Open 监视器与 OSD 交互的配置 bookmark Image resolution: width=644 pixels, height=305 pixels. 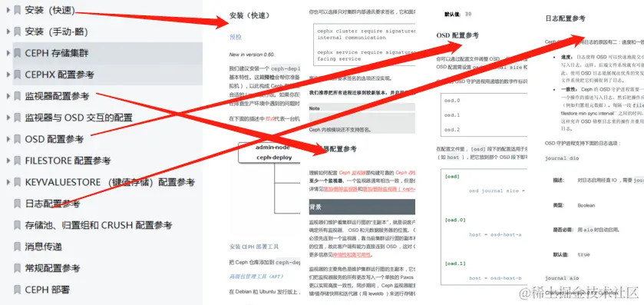pos(79,118)
